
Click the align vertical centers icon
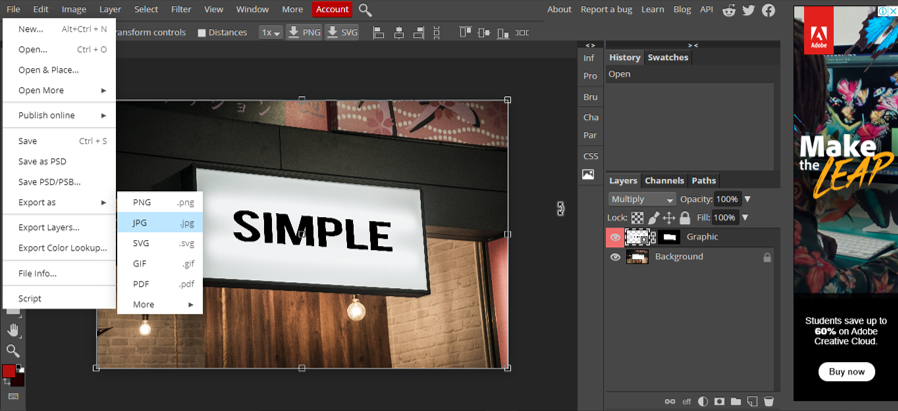485,33
